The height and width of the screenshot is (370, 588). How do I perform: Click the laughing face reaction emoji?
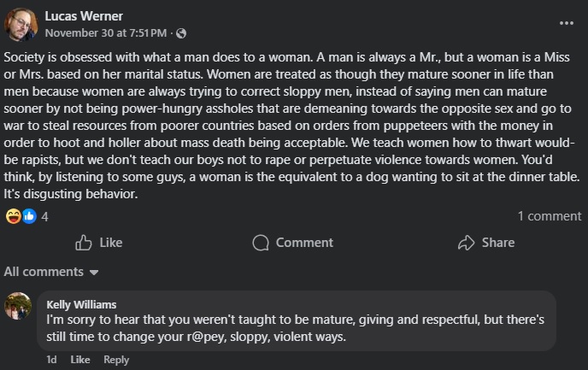[x=13, y=216]
